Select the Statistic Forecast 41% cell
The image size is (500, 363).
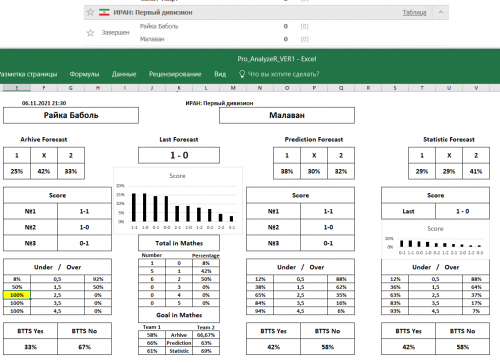click(476, 171)
